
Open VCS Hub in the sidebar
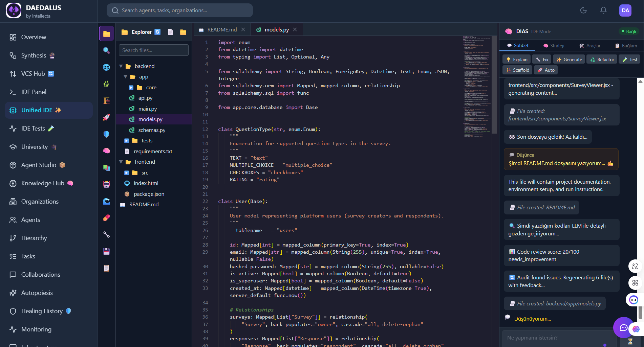coord(49,74)
